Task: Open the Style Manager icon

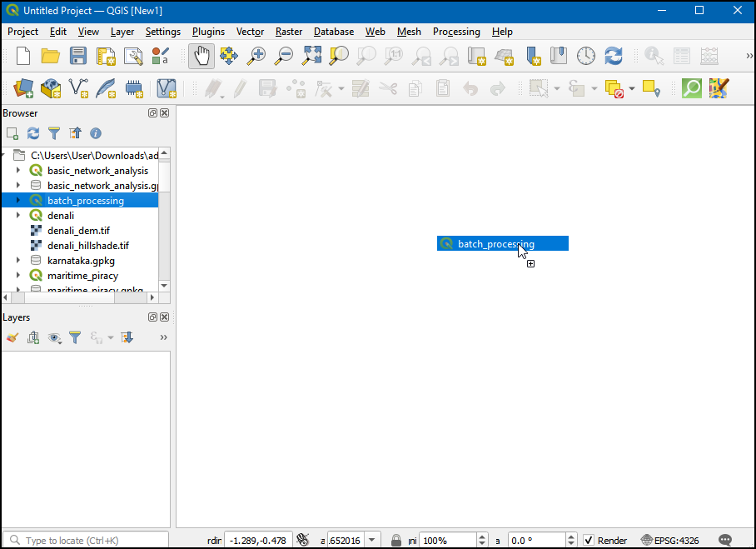Action: pos(161,56)
